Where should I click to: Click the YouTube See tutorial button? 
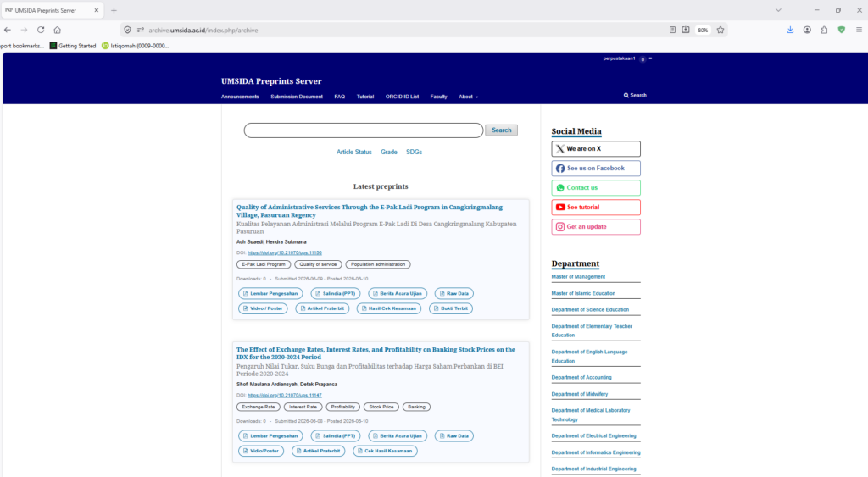point(596,207)
